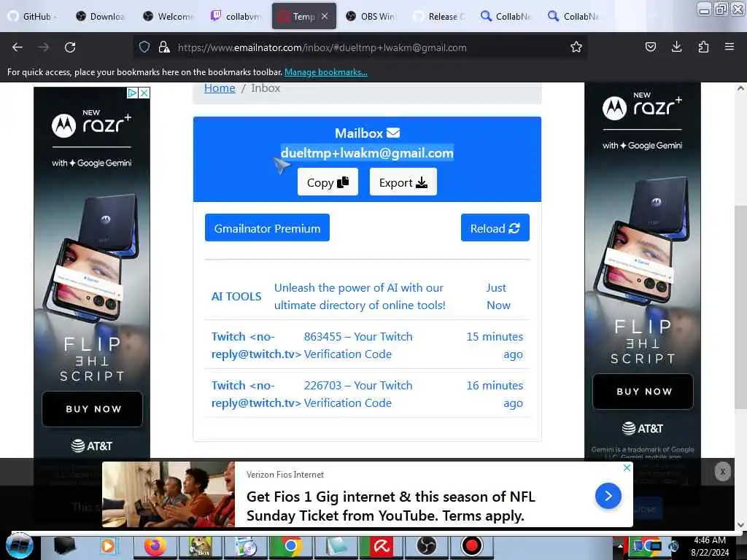Open the DVD maker taskbar icon
Screen dimensions: 747x560
click(x=246, y=546)
